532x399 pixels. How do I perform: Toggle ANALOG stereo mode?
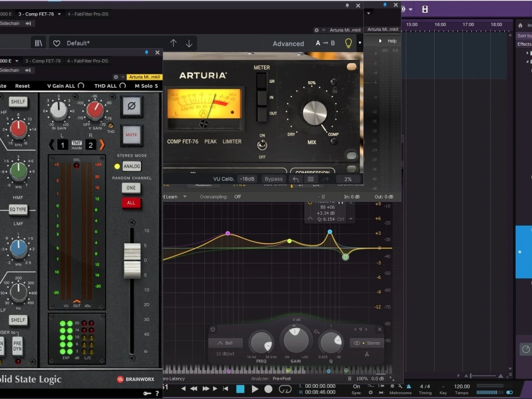click(x=131, y=166)
